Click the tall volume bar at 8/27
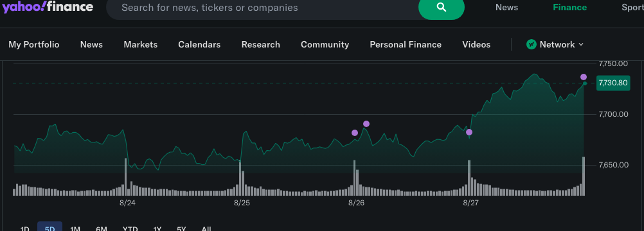This screenshot has height=231, width=644. [x=469, y=178]
